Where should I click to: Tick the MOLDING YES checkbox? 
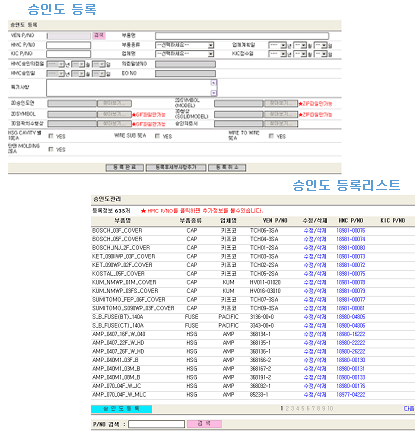[x=51, y=149]
